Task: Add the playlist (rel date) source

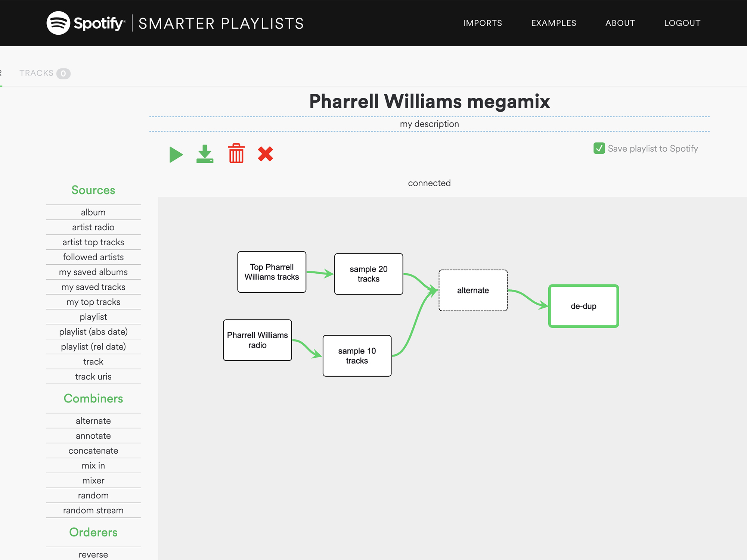Action: coord(93,347)
